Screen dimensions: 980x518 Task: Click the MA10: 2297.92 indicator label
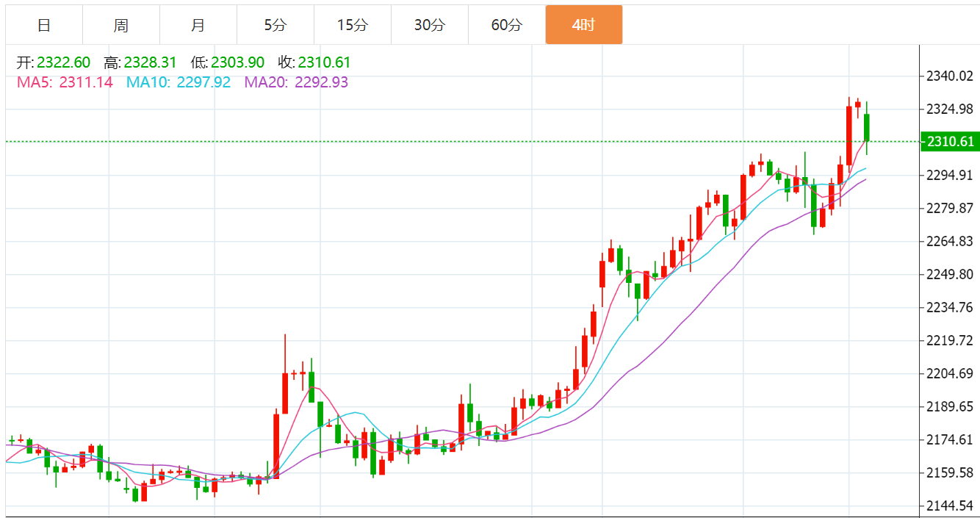(x=179, y=82)
